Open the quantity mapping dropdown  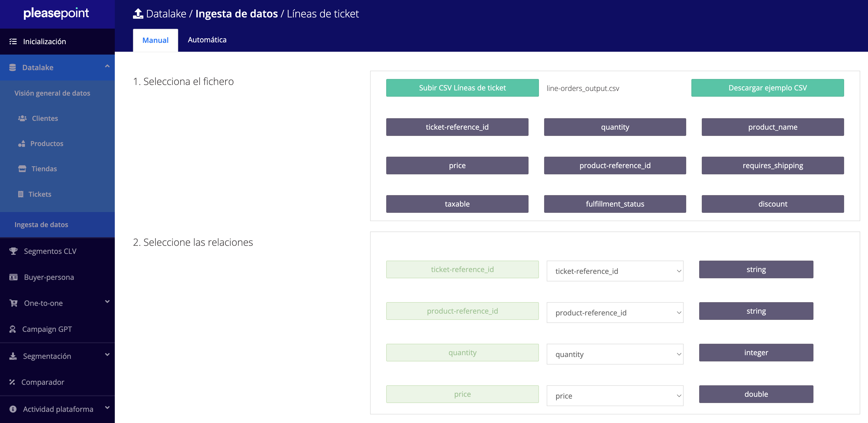click(x=615, y=354)
